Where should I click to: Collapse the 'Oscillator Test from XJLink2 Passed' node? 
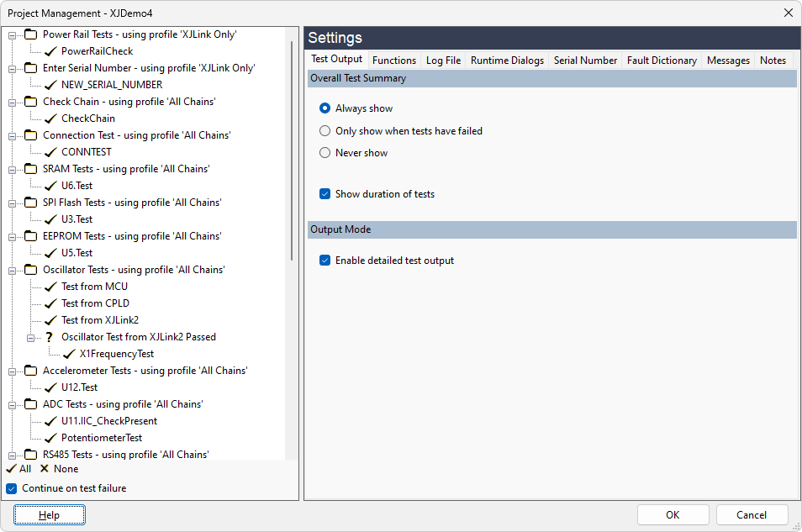pos(30,337)
